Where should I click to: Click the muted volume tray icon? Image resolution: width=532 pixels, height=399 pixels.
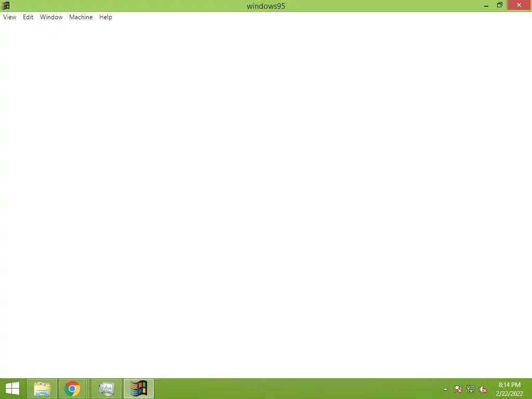click(x=483, y=389)
